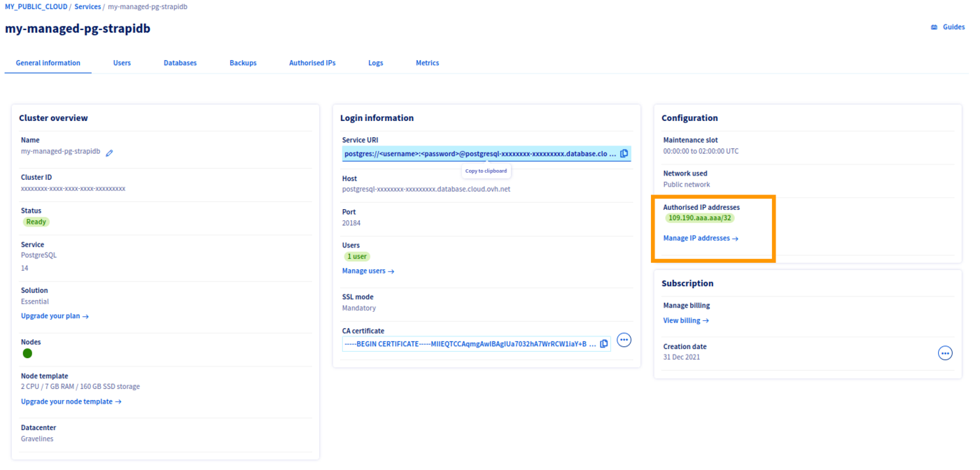The width and height of the screenshot is (980, 470).
Task: Click the authorised IP badge 109.190.aaa.aaa/32
Action: [700, 218]
